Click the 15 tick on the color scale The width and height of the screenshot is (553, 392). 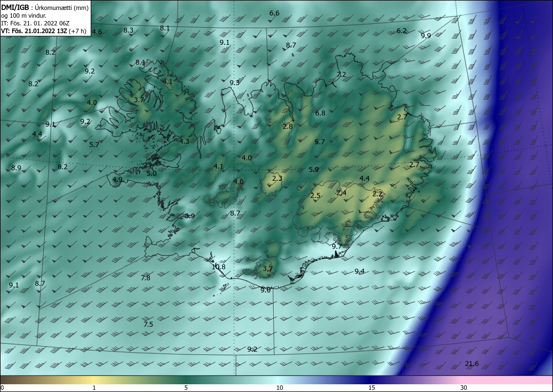pos(372,388)
